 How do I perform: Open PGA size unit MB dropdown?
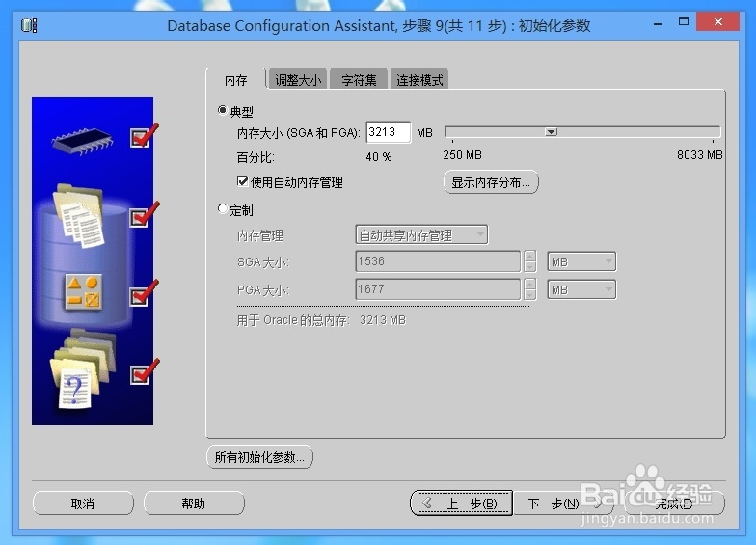click(x=581, y=289)
